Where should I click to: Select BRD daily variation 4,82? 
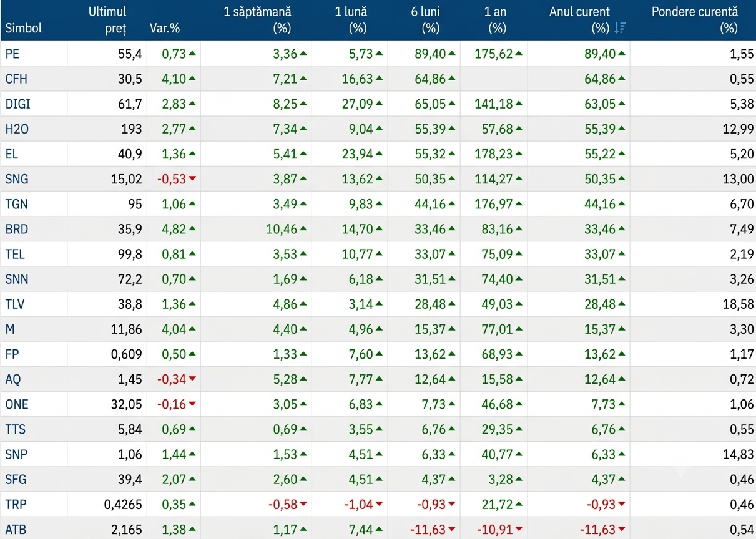[174, 229]
